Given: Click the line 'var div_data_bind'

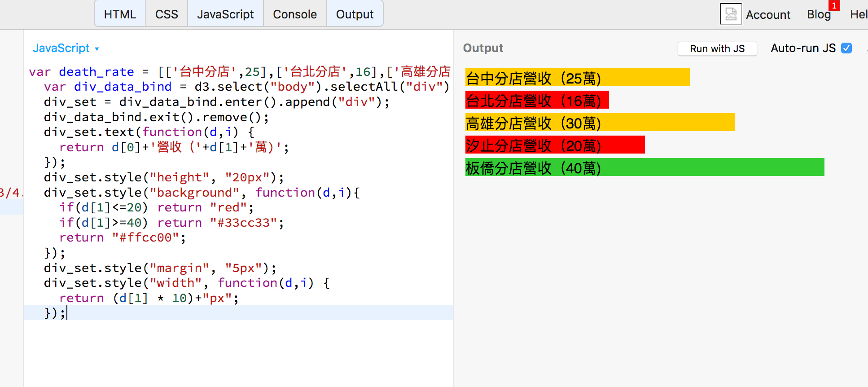Looking at the screenshot, I should 247,87.
